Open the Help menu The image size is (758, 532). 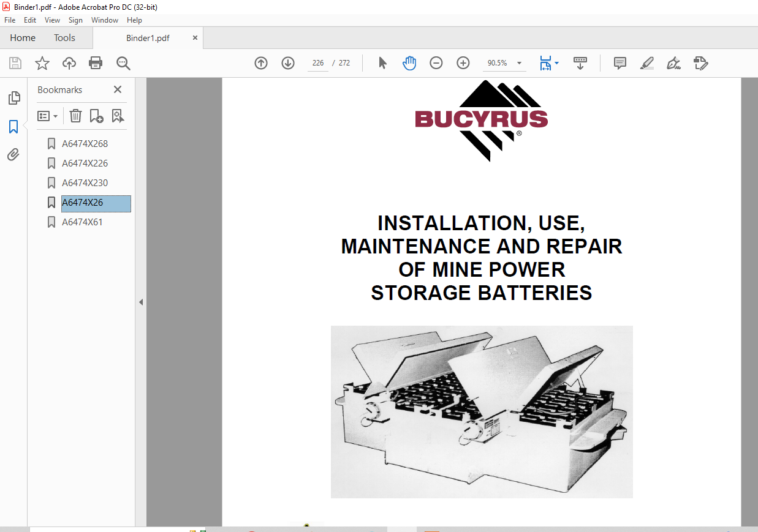point(135,20)
